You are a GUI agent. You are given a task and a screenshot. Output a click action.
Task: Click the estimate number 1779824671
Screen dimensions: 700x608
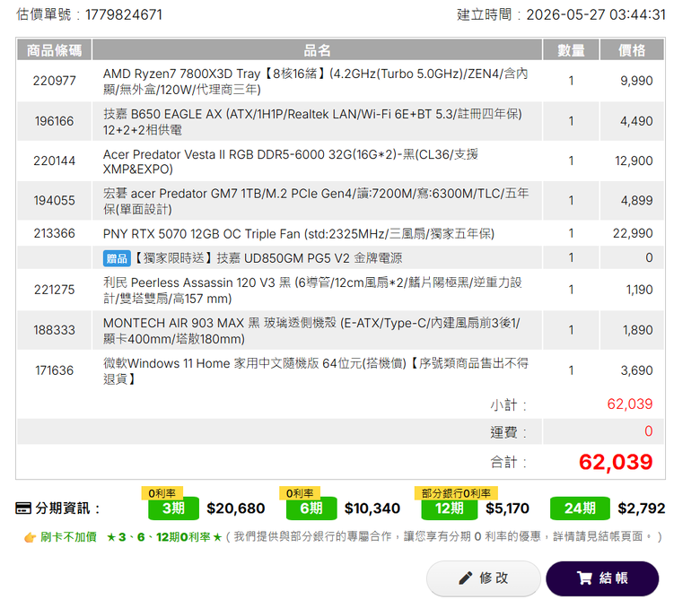click(123, 14)
